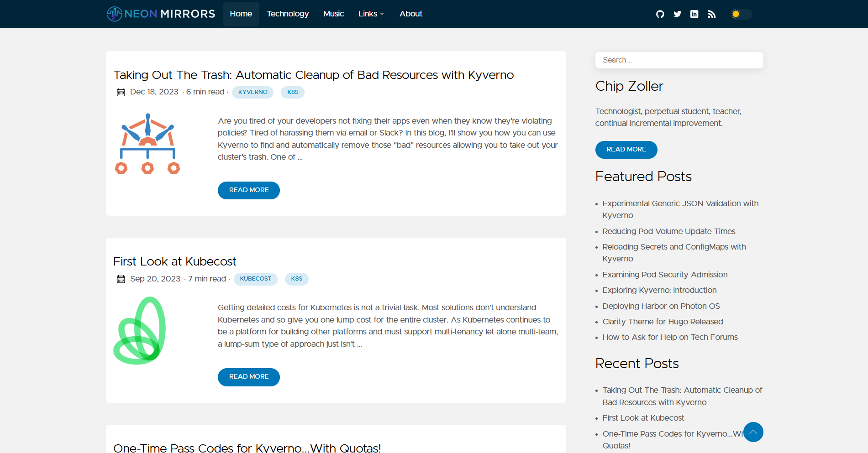Open Deploying Harbor on Photon OS
This screenshot has width=868, height=453.
661,306
